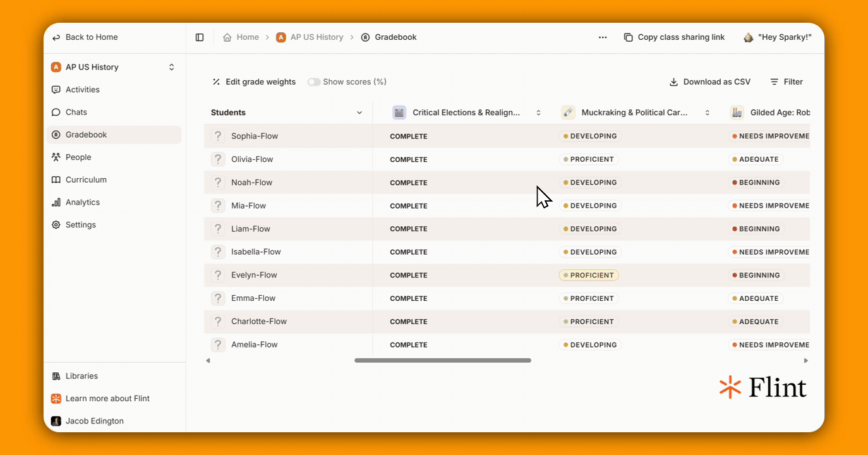The image size is (868, 455).
Task: Click the horizontal scrollbar thumb
Action: coord(443,360)
